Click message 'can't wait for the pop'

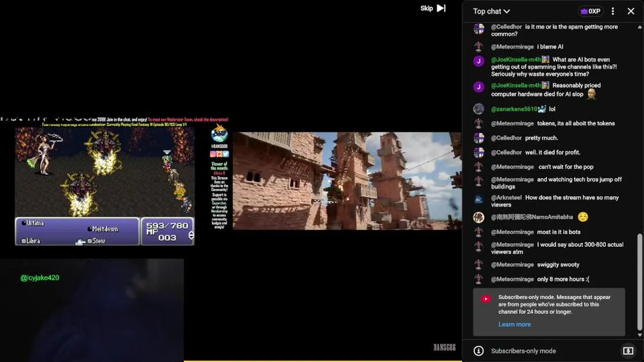point(566,167)
